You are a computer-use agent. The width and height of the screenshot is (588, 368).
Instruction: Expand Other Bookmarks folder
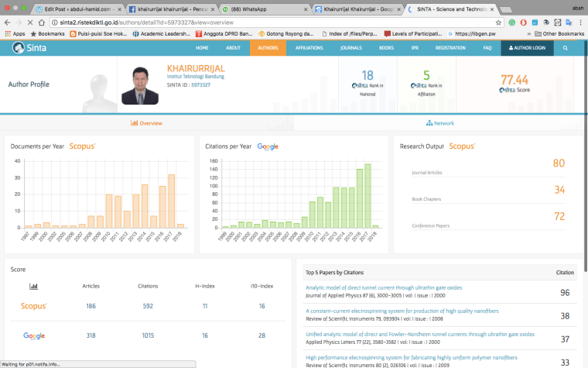coord(559,34)
